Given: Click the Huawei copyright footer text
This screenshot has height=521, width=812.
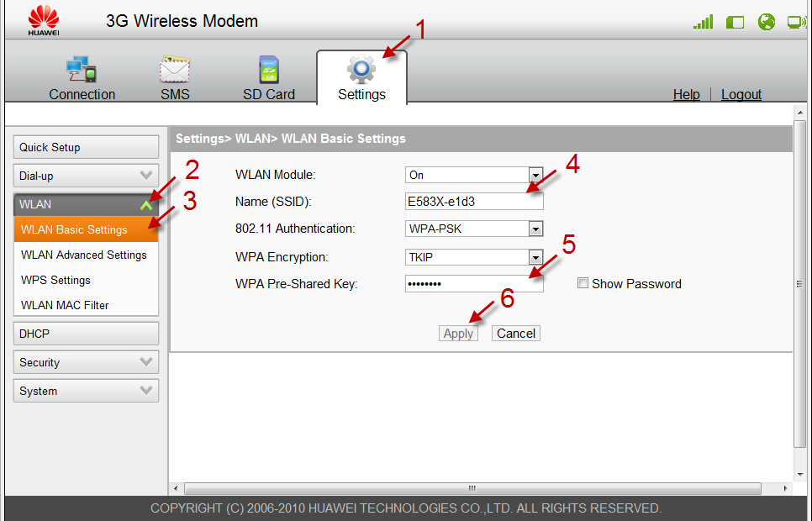Looking at the screenshot, I should pos(405,508).
